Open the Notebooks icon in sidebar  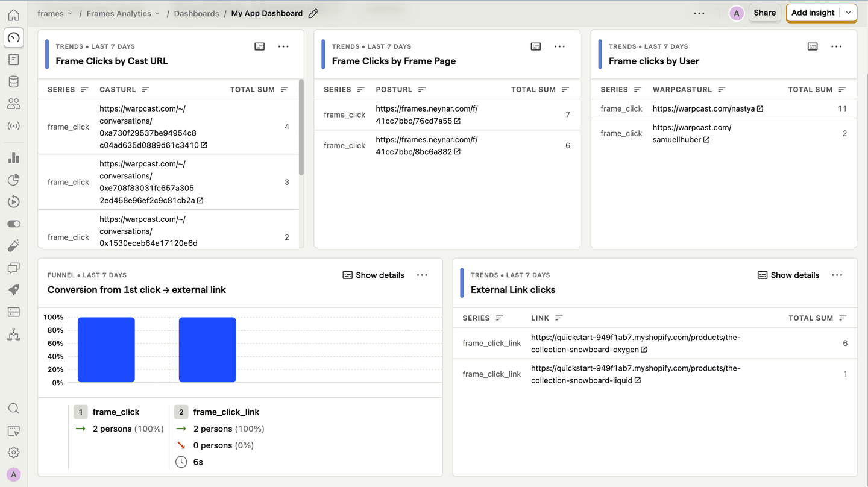pyautogui.click(x=13, y=60)
